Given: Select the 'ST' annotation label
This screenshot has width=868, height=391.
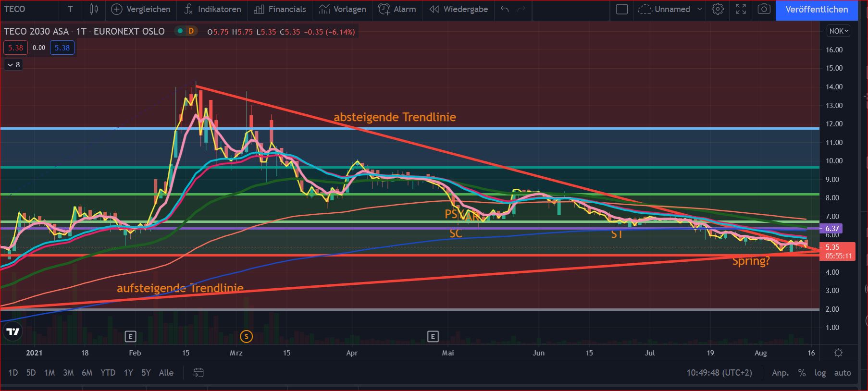Looking at the screenshot, I should (x=617, y=234).
